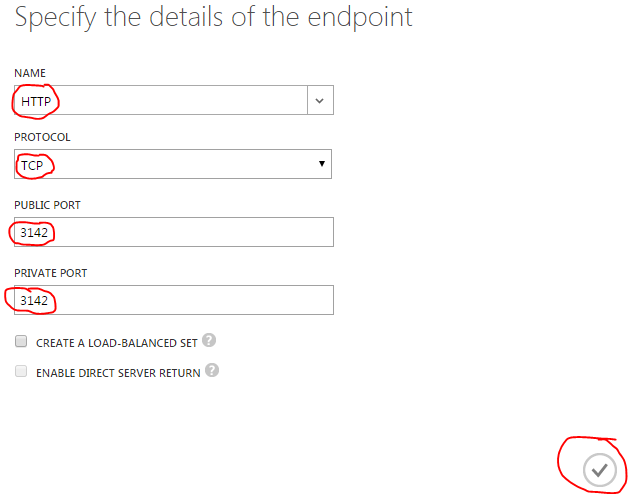
Task: Click the ENABLE DIRECT SERVER RETURN label
Action: pos(118,373)
